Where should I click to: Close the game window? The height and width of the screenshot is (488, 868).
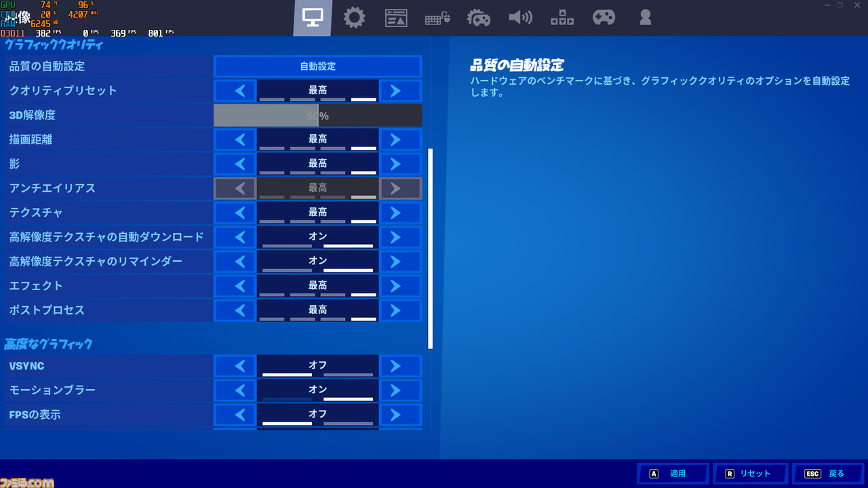click(857, 5)
